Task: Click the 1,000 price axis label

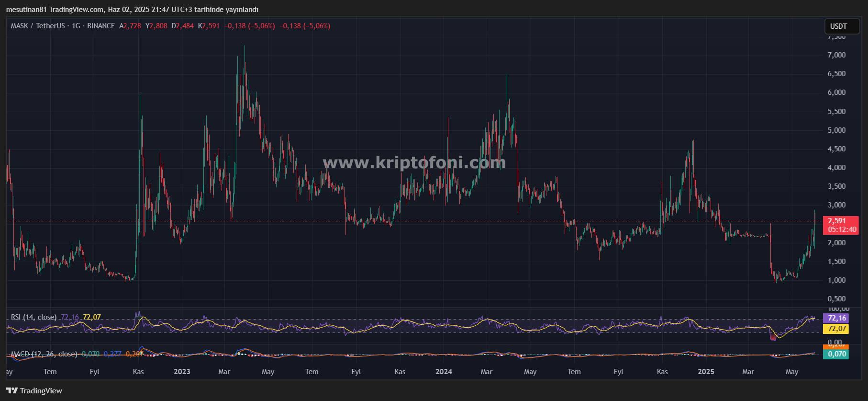Action: pos(836,280)
